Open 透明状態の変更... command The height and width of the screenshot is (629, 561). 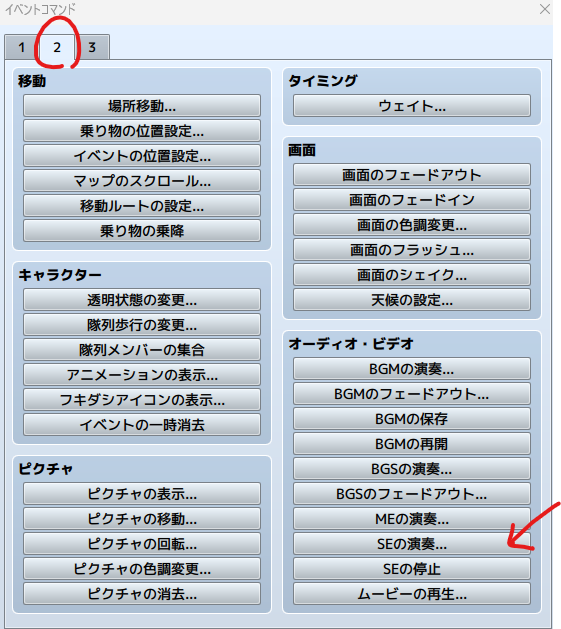coord(142,300)
